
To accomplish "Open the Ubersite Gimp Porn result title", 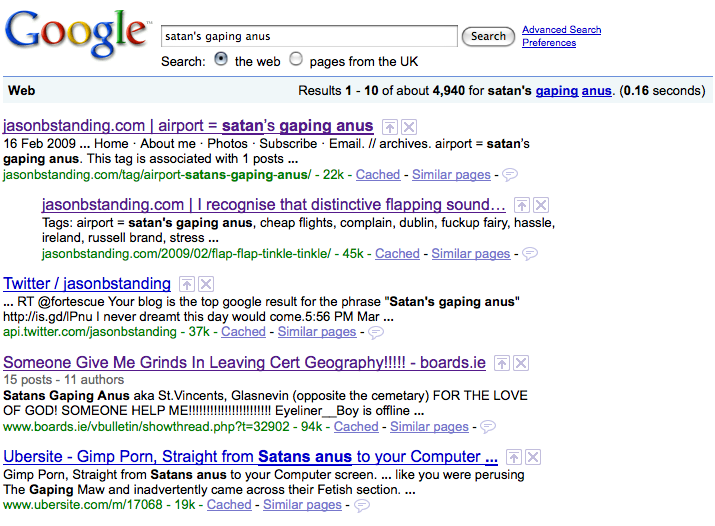I will point(250,456).
